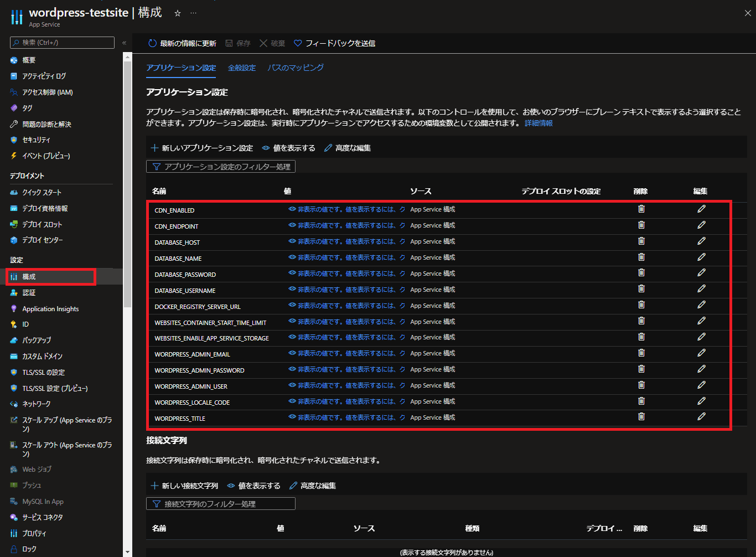Click the 接続文字列のフィルター処理 field
The image size is (756, 557).
pos(221,504)
